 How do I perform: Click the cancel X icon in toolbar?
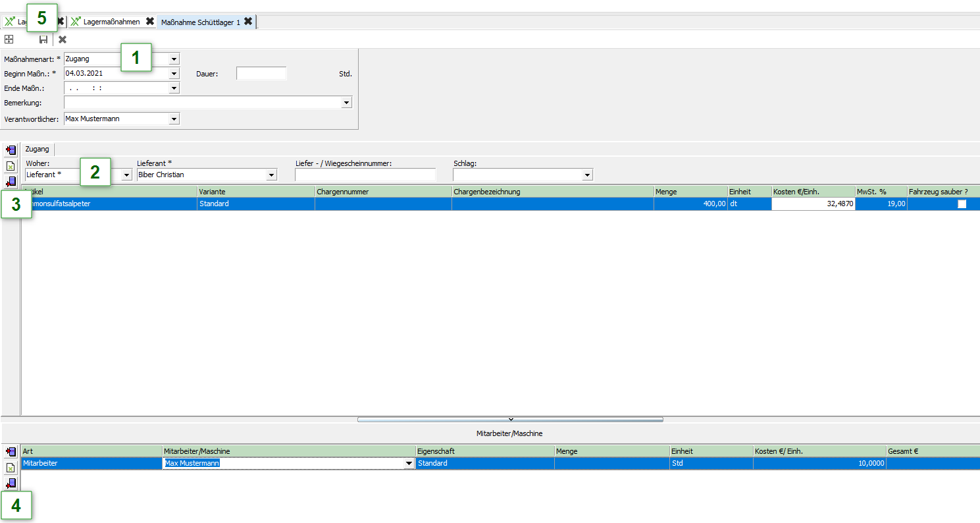click(63, 40)
